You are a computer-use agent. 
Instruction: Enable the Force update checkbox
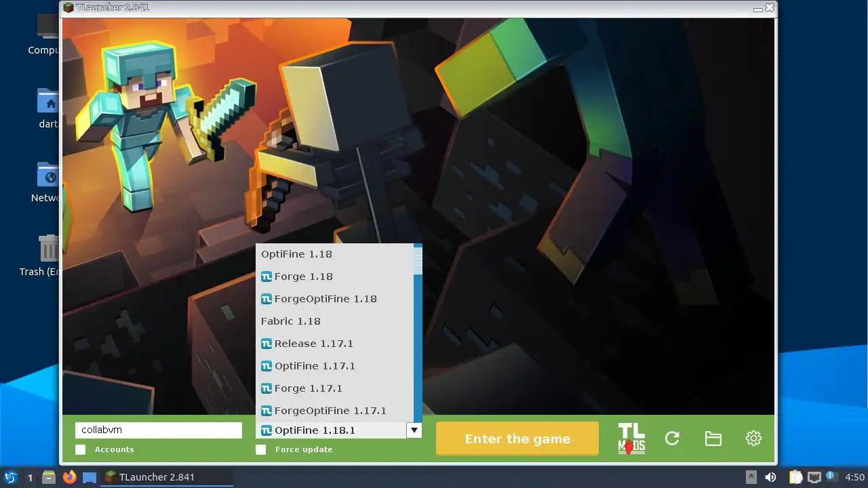click(x=261, y=449)
